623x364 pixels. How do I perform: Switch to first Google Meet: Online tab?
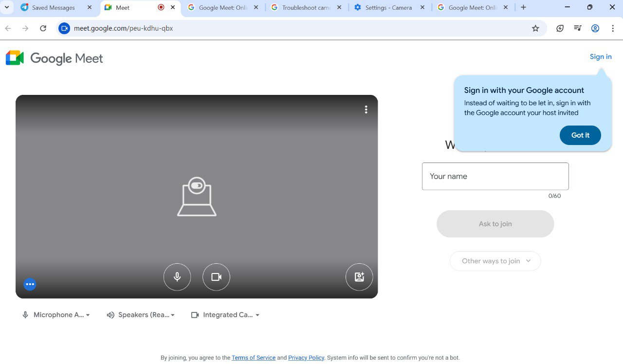pyautogui.click(x=224, y=7)
